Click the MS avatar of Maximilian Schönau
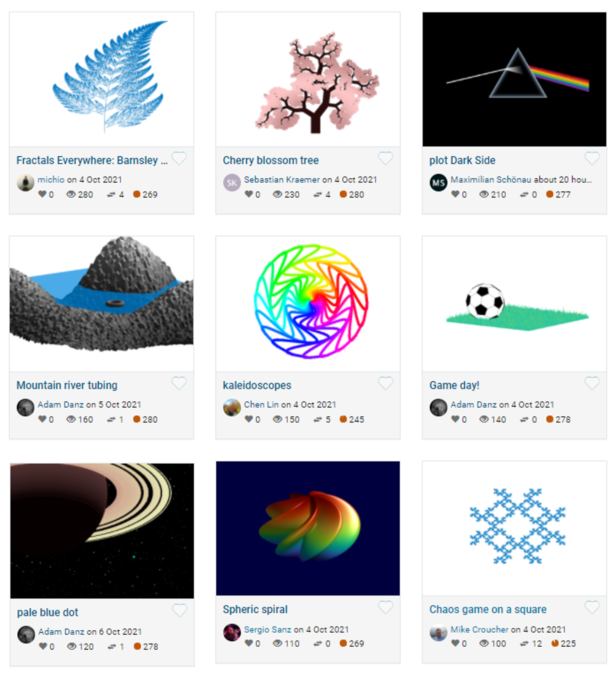This screenshot has height=674, width=616. [438, 183]
